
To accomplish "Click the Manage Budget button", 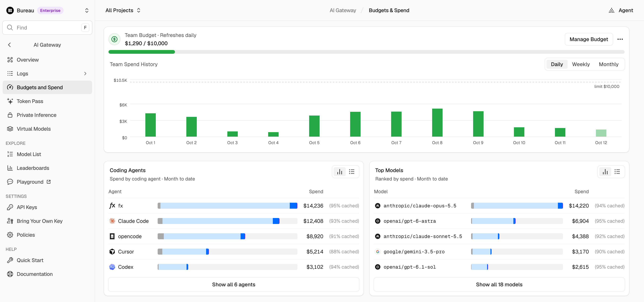I will (x=589, y=39).
